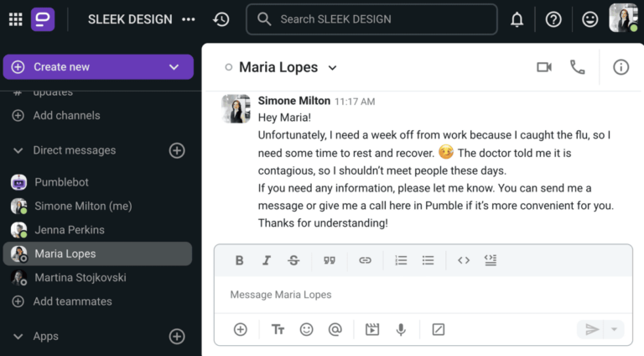Click the Message Maria Lopes text box

(423, 295)
